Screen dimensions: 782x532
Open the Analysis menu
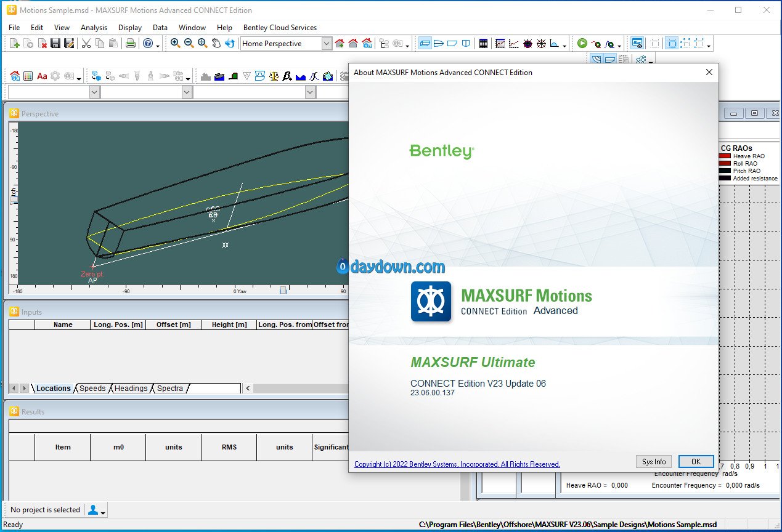94,28
